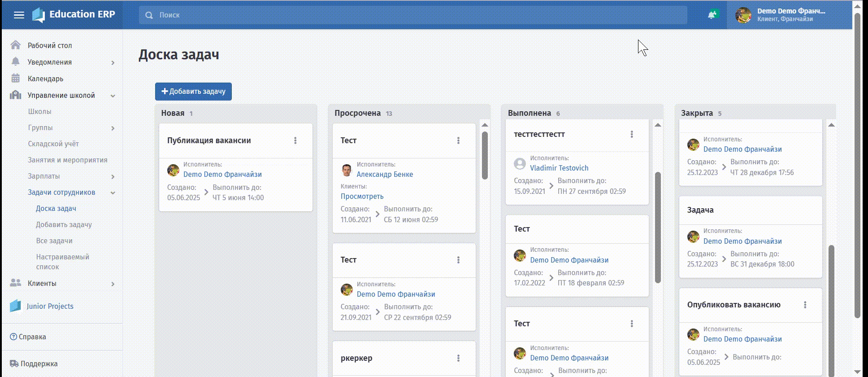
Task: Expand the Клиенты submenu arrow
Action: coord(113,284)
